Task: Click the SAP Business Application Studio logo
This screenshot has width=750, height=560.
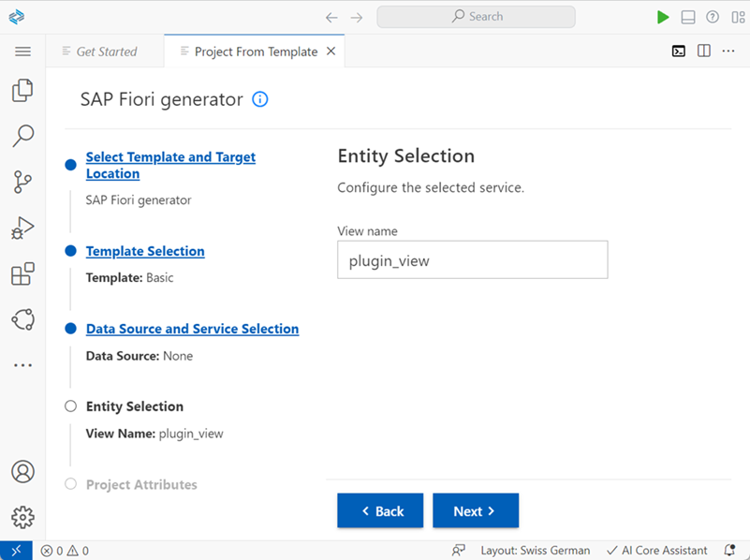Action: (16, 17)
